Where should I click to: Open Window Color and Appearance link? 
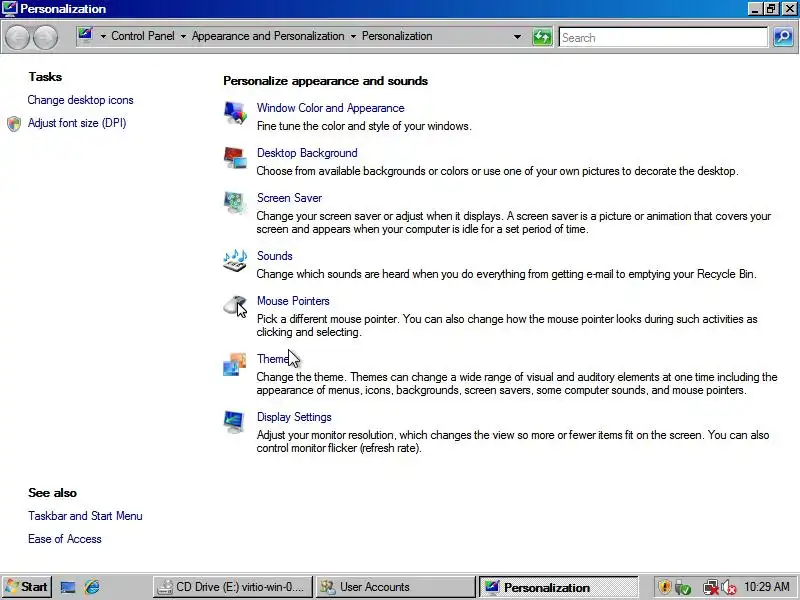(331, 108)
